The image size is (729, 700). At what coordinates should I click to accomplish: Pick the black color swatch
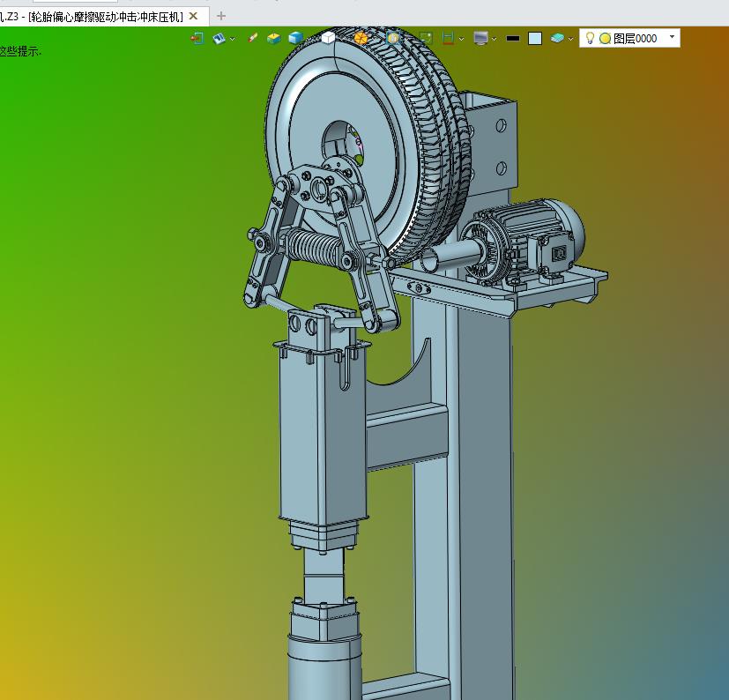(x=513, y=38)
